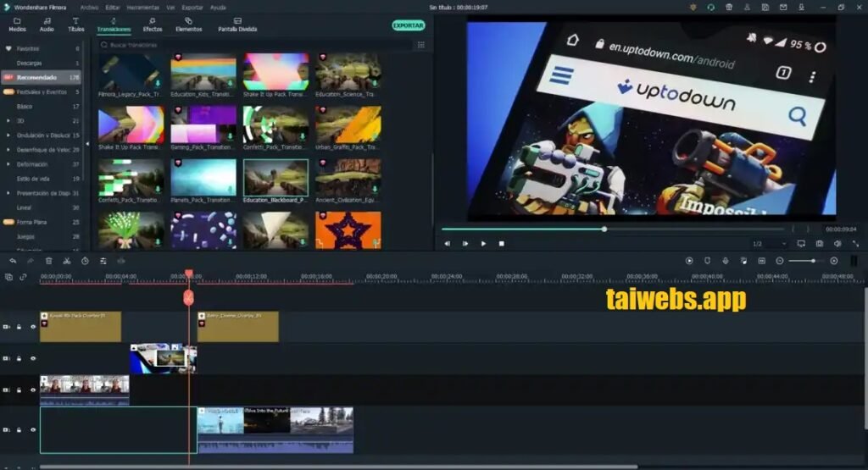Click the download icon in title bar

(x=801, y=7)
